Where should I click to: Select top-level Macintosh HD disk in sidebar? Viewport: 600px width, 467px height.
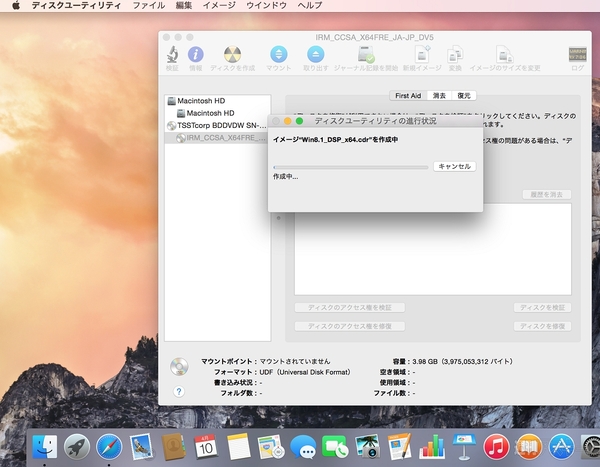click(x=218, y=101)
